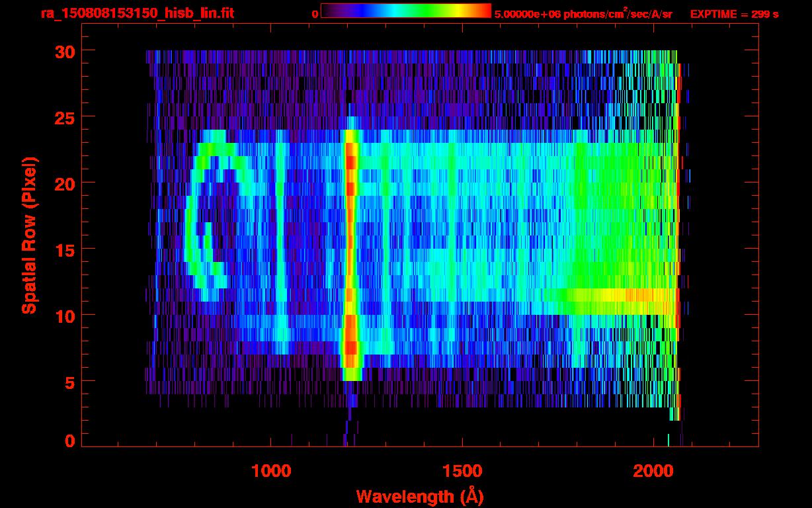
Task: Click the y-axis tick label 25
Action: tap(63, 117)
